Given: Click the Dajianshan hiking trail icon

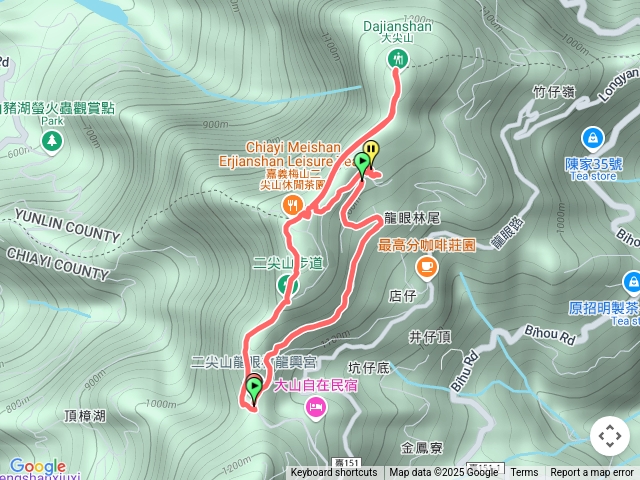Looking at the screenshot, I should tap(398, 59).
